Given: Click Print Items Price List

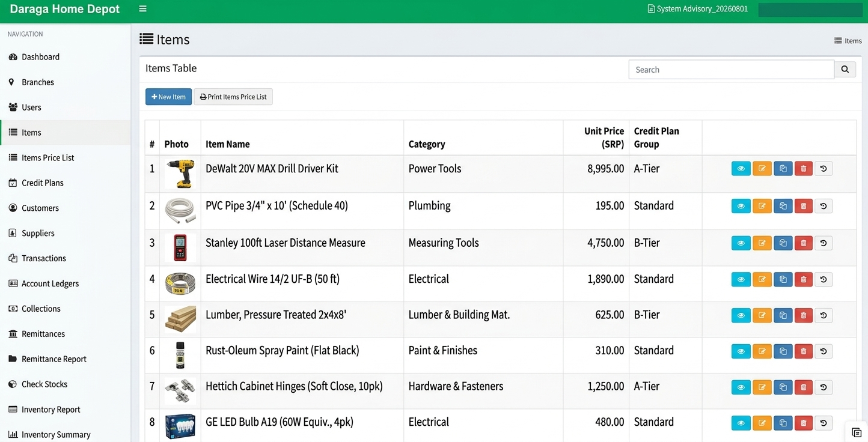Looking at the screenshot, I should [x=233, y=97].
